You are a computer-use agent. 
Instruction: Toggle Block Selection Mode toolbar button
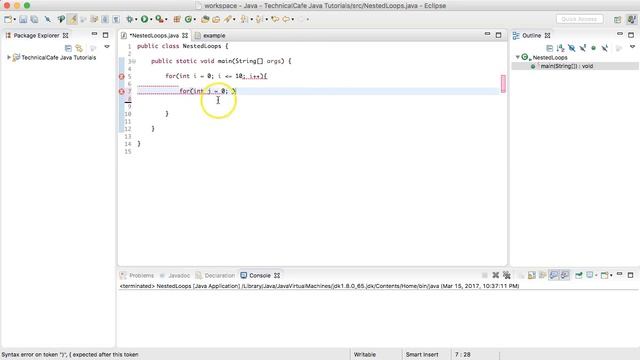click(x=105, y=19)
